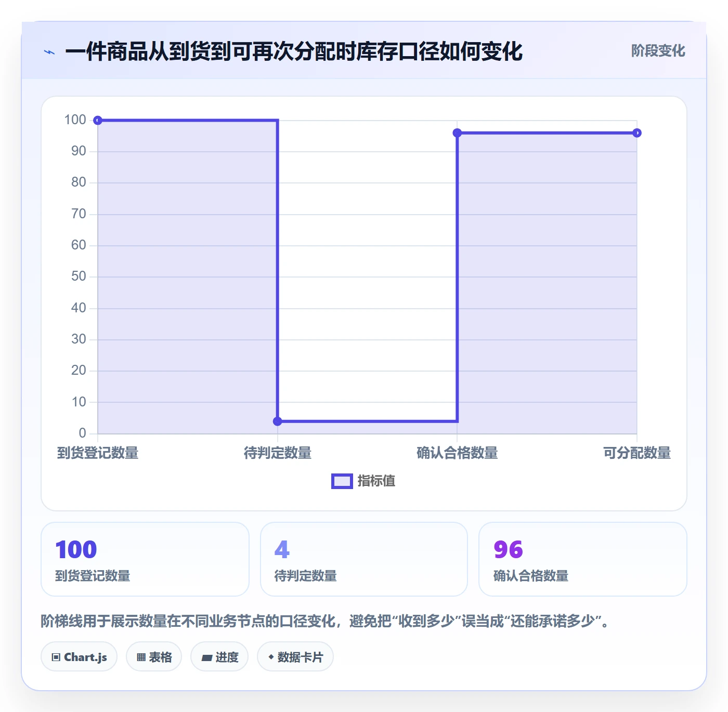
Task: Click the chart title 一件商品从到货到可再次分配时库存口径如何变化
Action: click(294, 51)
